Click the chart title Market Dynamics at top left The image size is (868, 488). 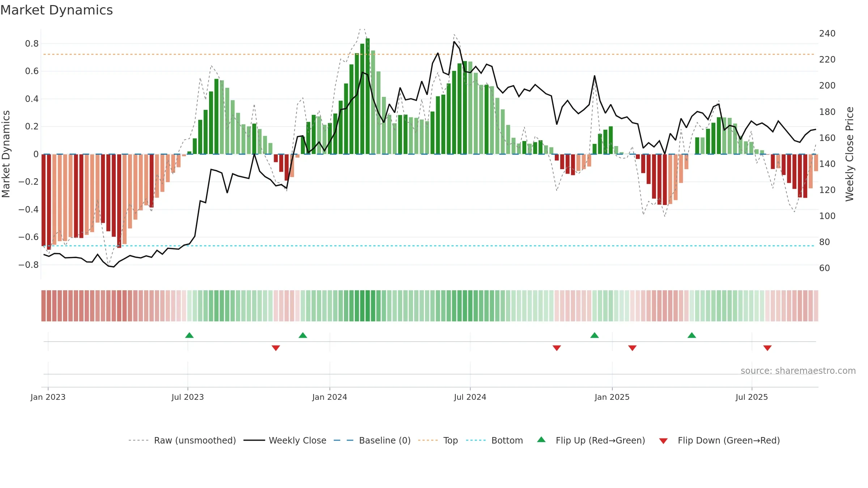[57, 10]
